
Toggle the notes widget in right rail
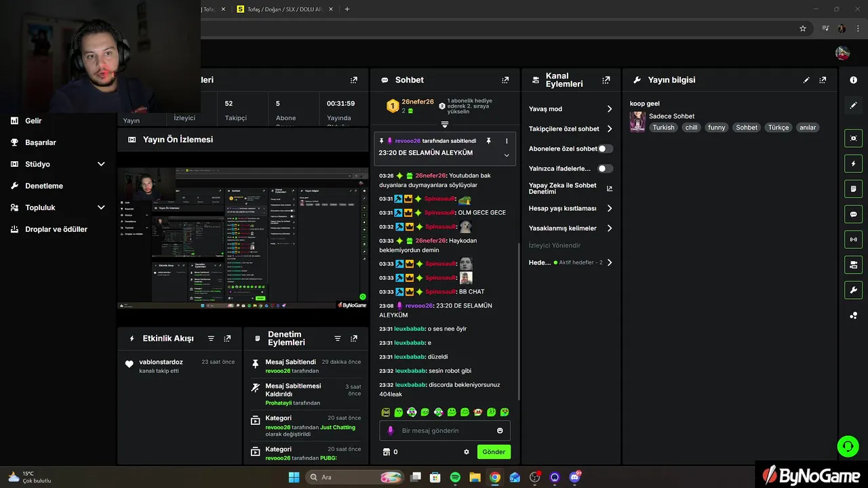click(x=853, y=188)
